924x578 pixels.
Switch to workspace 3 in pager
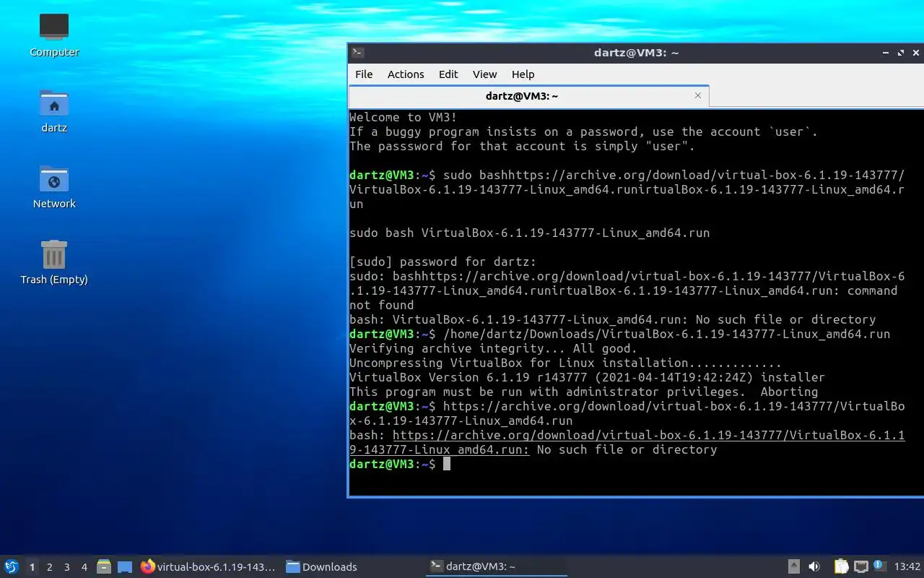coord(66,567)
